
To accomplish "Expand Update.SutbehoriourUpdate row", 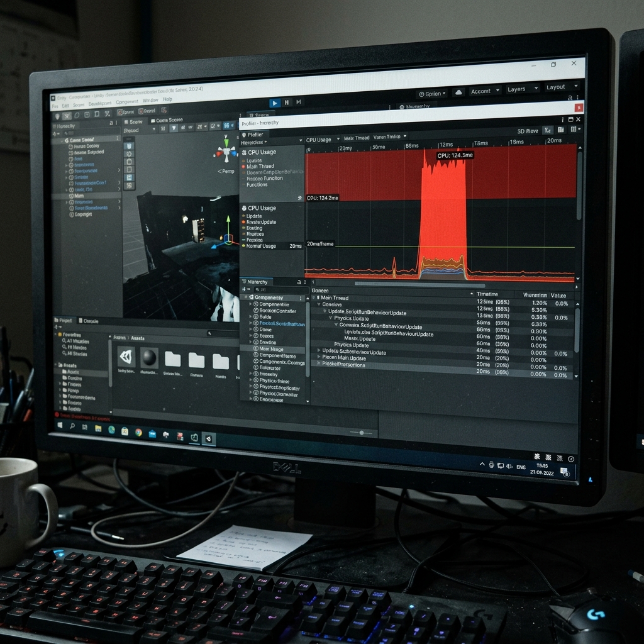I will (319, 351).
